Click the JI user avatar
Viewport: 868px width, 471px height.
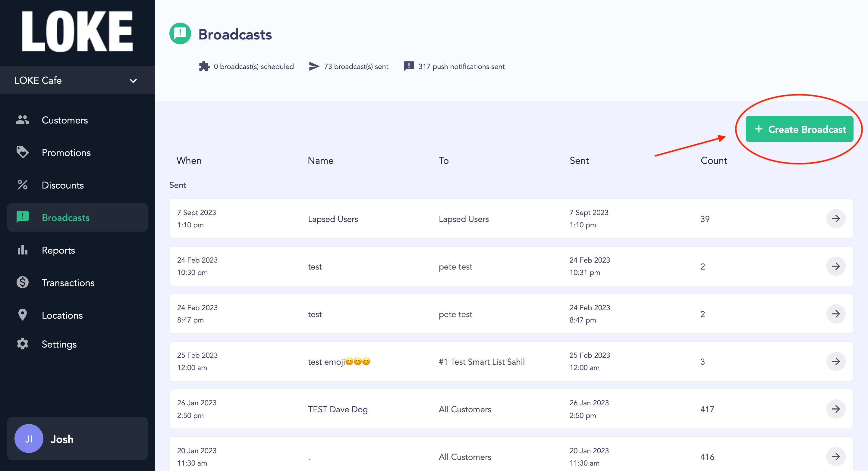29,439
